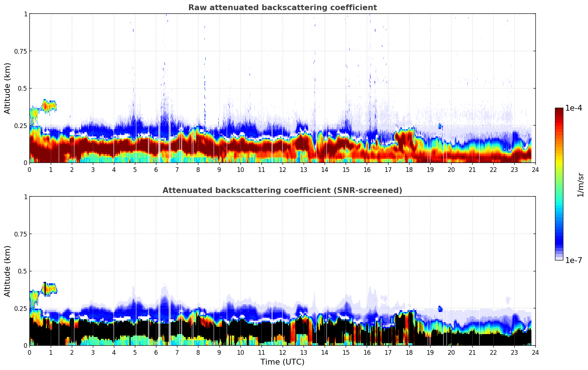This screenshot has height=370, width=588.
Task: Select the 1e-4 colorbar maximum label
Action: [573, 108]
